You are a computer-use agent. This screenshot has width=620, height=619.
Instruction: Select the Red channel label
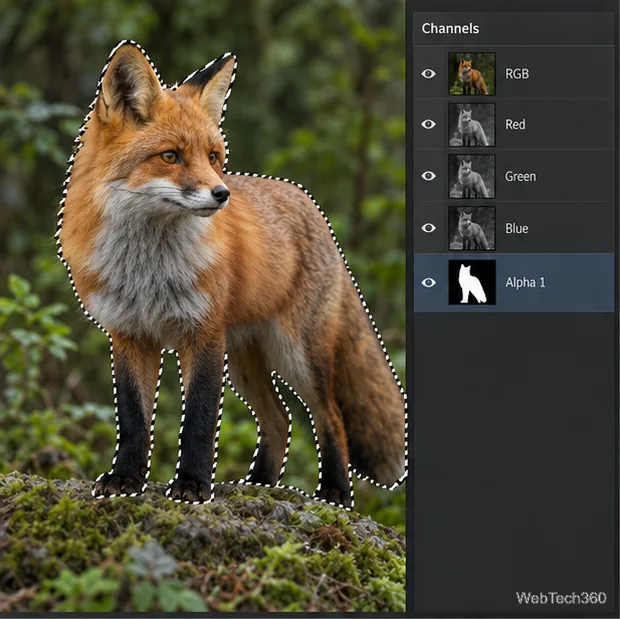[x=515, y=125]
